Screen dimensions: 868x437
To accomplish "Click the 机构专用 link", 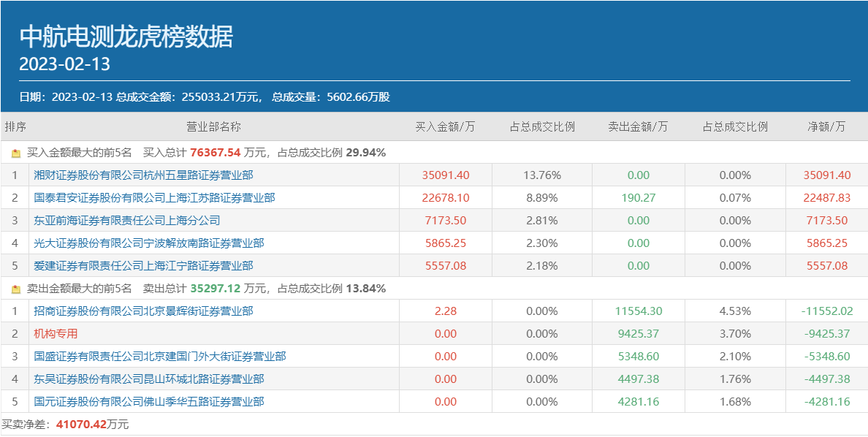I will pos(56,334).
